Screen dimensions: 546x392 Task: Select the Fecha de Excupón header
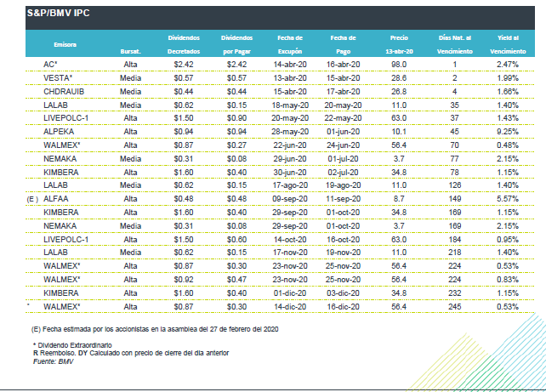pyautogui.click(x=290, y=44)
